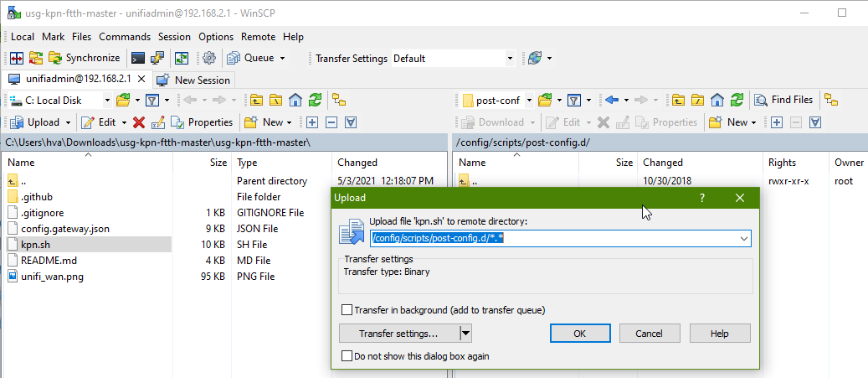Go back in remote panel (blue arrow)
The image size is (868, 378).
[612, 100]
